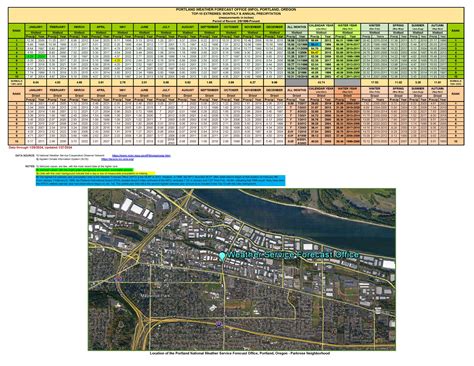The height and width of the screenshot is (366, 474).
Task: Click the yellow-highlighted cell in May column
Action: click(x=117, y=60)
